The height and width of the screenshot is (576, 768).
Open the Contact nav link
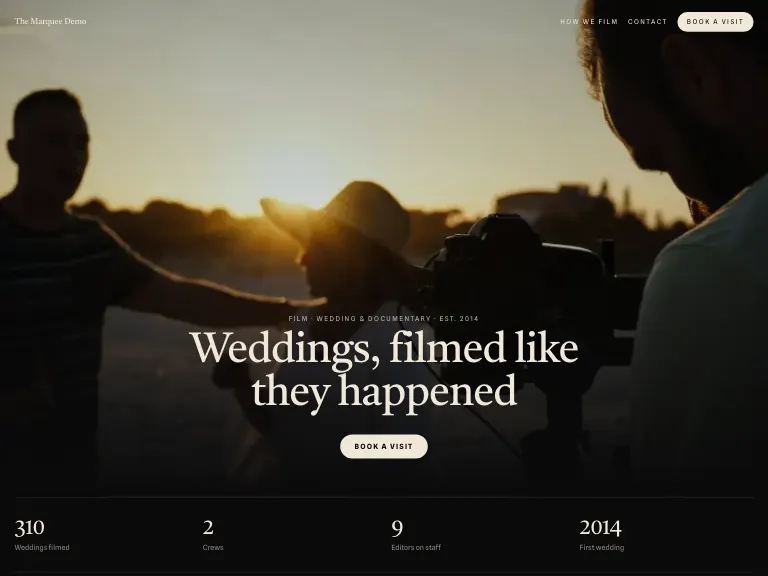tap(647, 22)
